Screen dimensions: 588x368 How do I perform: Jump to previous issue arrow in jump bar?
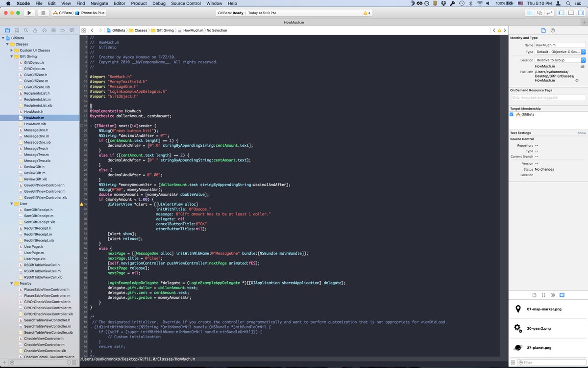tap(493, 30)
